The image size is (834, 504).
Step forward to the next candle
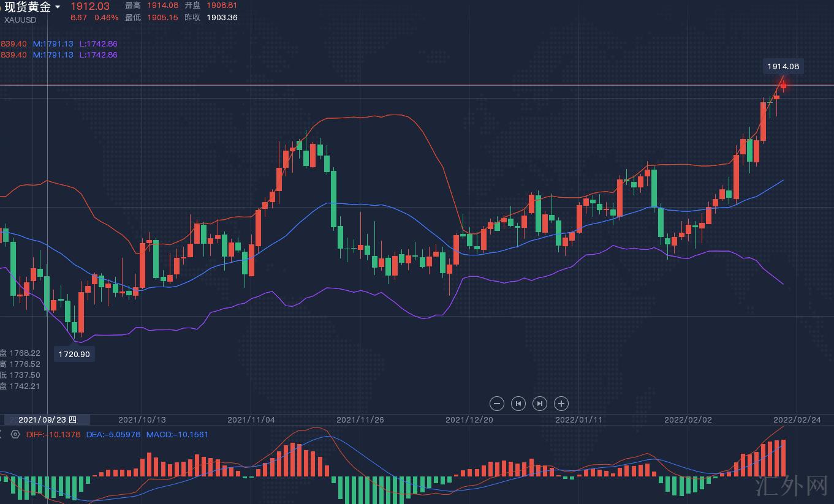point(540,404)
